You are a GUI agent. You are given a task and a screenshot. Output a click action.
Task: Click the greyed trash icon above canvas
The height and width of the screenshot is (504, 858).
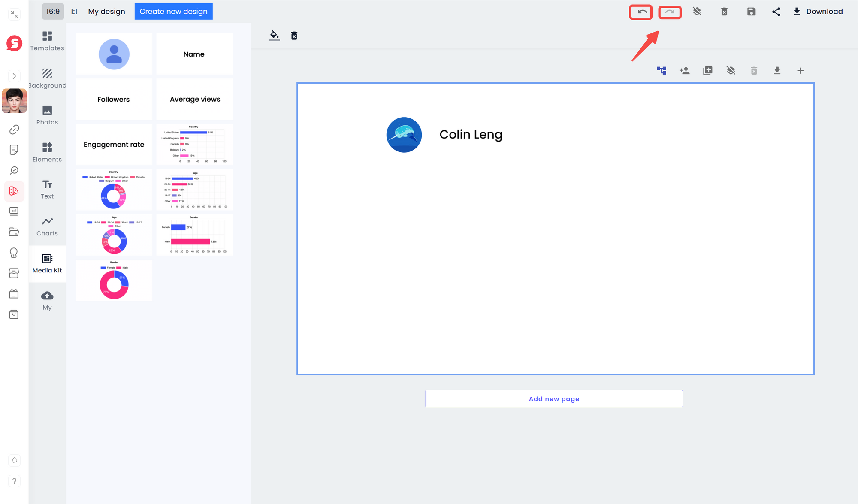pos(754,71)
